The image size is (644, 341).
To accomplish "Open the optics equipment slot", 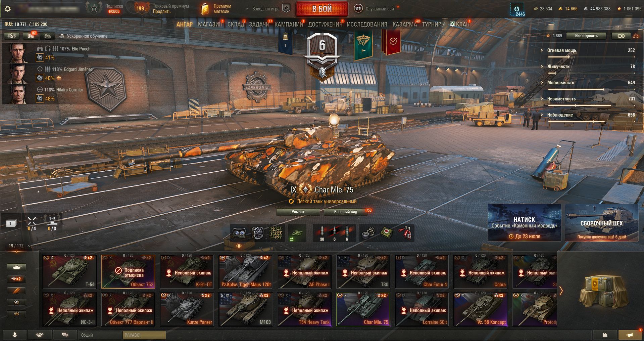I will pyautogui.click(x=239, y=233).
